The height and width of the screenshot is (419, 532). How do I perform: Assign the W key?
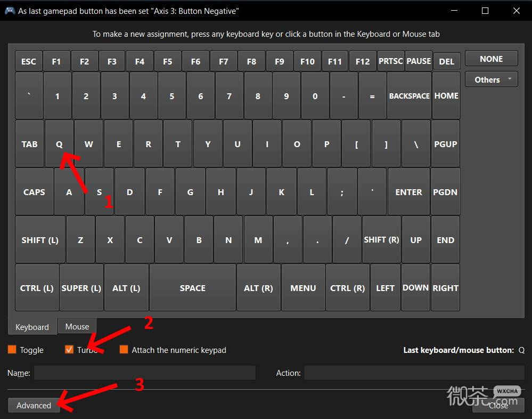[x=89, y=143]
